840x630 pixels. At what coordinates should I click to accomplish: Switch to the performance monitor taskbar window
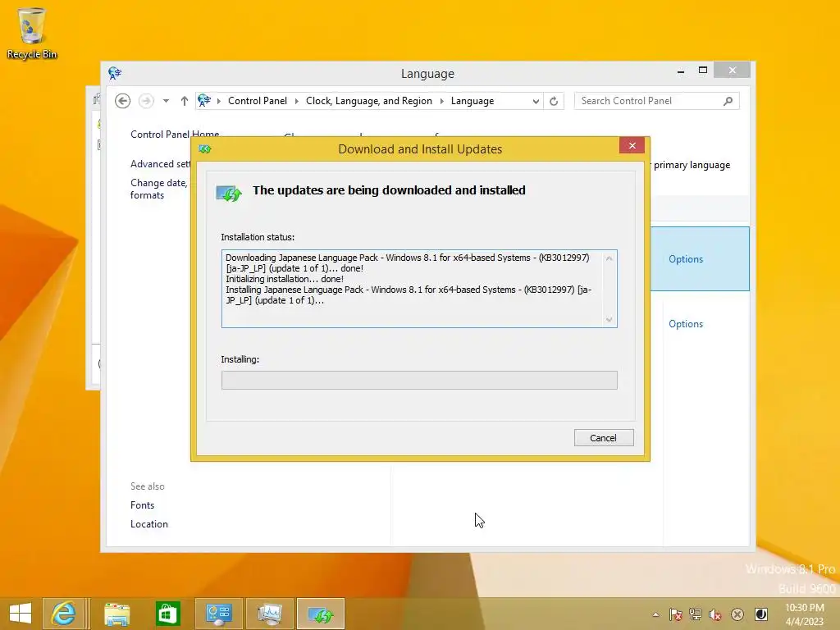click(269, 614)
